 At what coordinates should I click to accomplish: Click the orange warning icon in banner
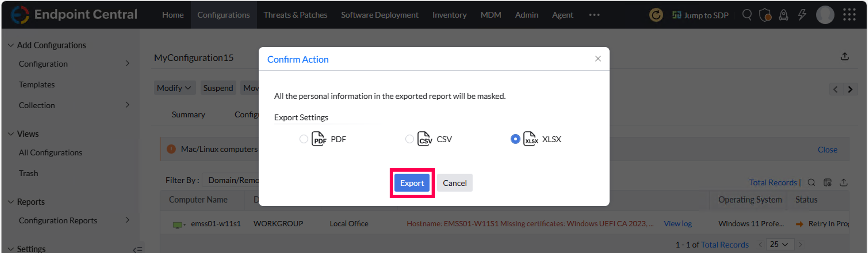171,149
